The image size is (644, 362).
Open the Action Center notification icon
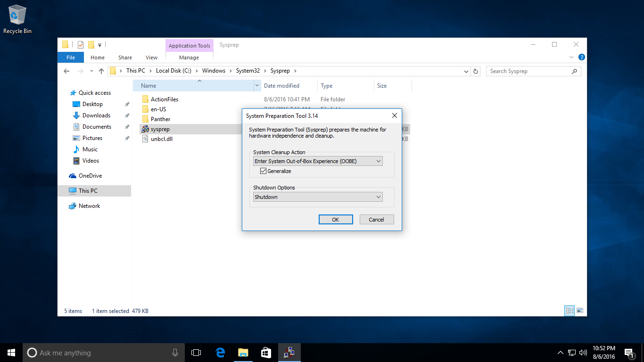[x=629, y=353]
